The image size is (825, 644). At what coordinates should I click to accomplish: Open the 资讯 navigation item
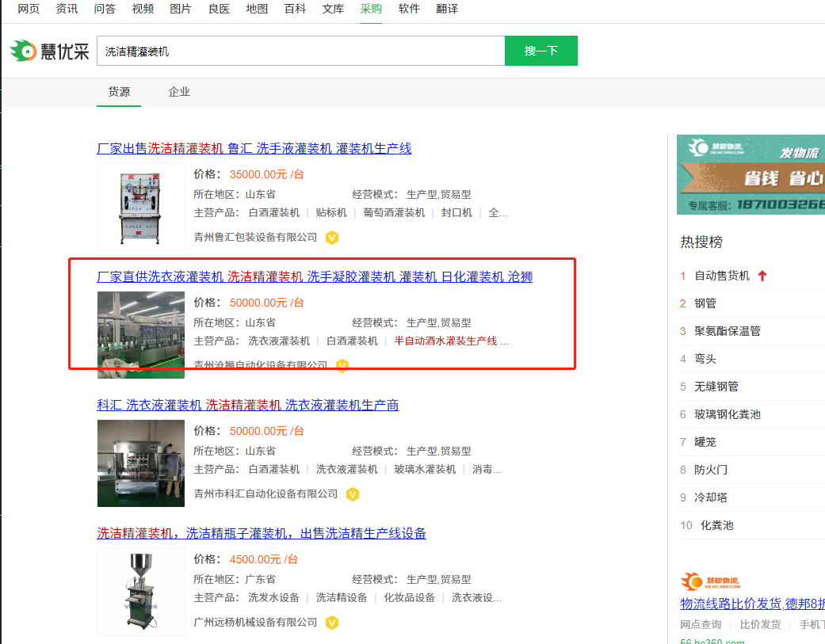67,9
